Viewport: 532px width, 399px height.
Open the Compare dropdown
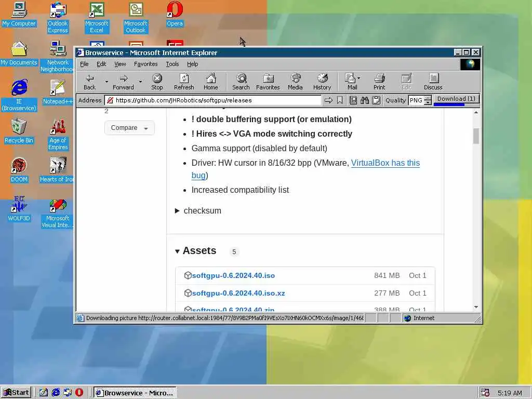[x=129, y=128]
